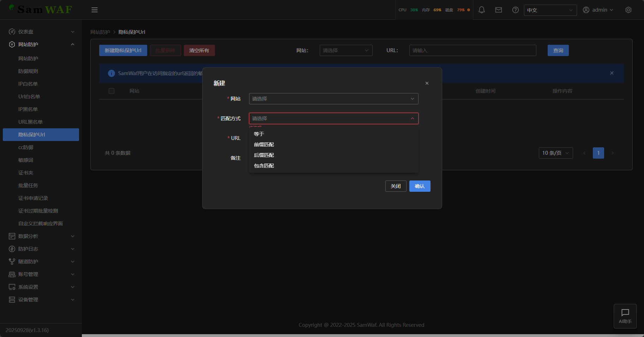Image resolution: width=644 pixels, height=337 pixels.
Task: Open the AI助手 chat icon
Action: coord(625,316)
